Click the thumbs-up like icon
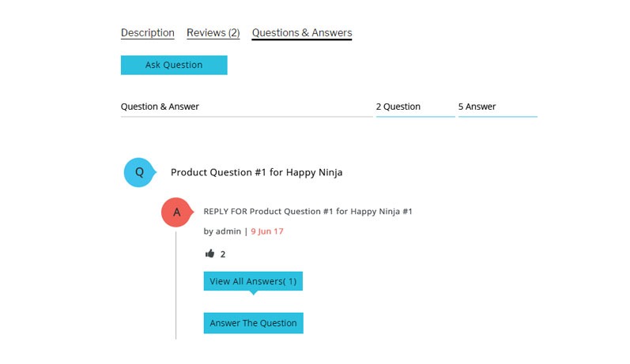Image resolution: width=630 pixels, height=364 pixels. click(209, 253)
